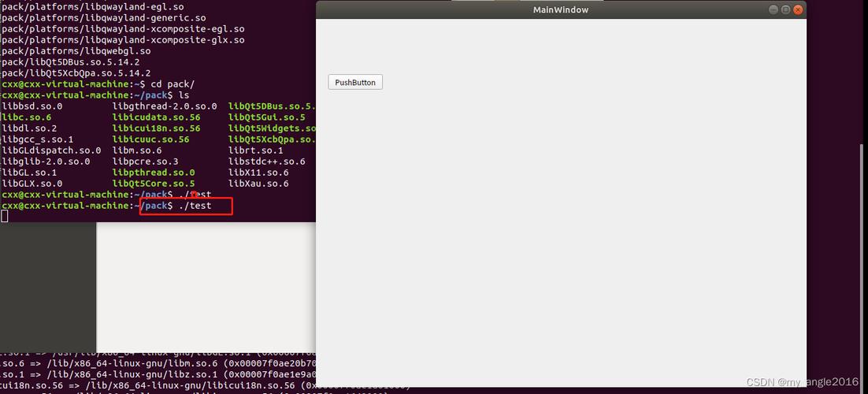Select libQt5Core.so.5 in the ls listing
This screenshot has width=868, height=394.
153,184
